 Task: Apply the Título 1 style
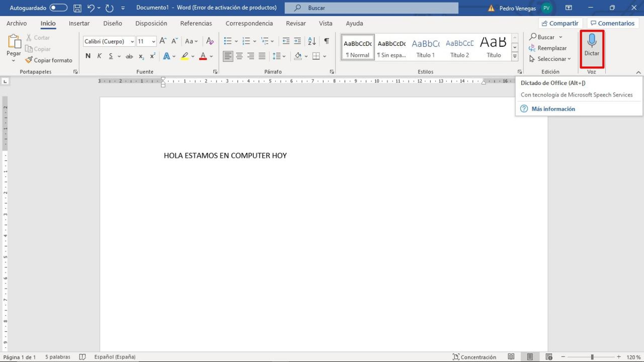tap(425, 48)
